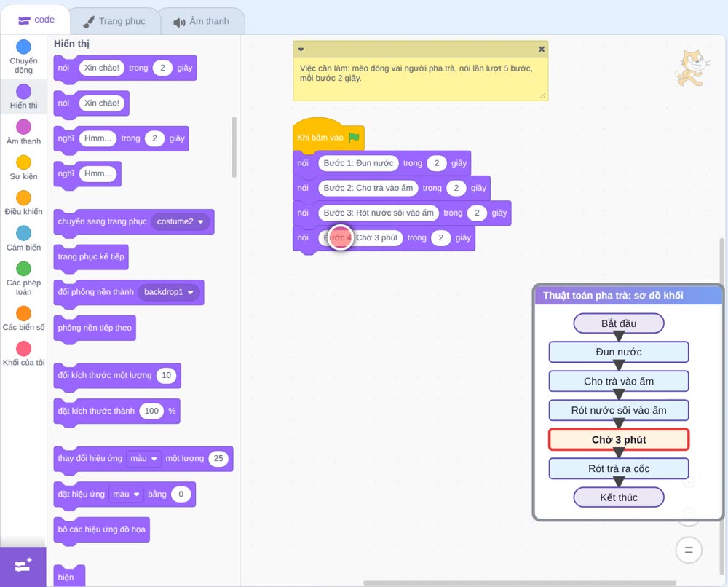Click the trang phục kế tiếp block
Viewport: 728px width, 587px height.
[91, 257]
